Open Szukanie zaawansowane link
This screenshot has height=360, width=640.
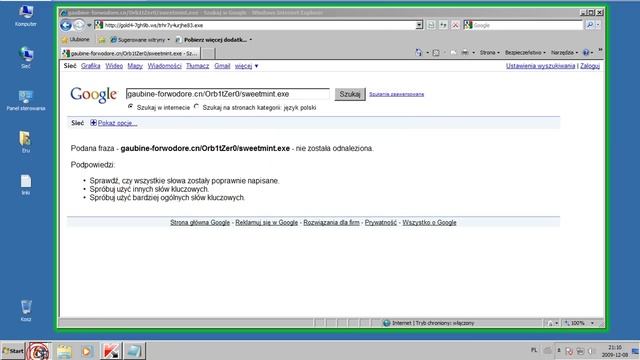[x=396, y=94]
